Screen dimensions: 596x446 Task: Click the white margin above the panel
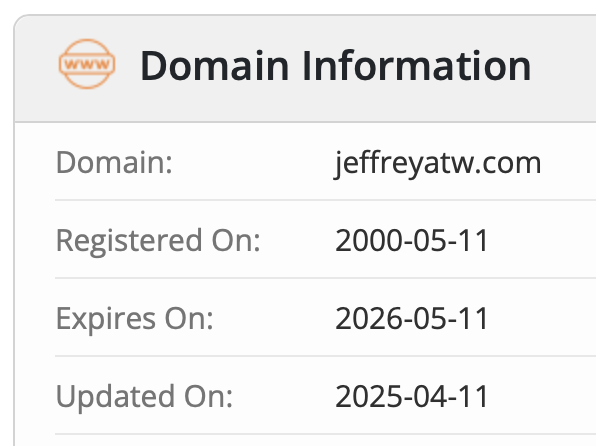[298, 6]
